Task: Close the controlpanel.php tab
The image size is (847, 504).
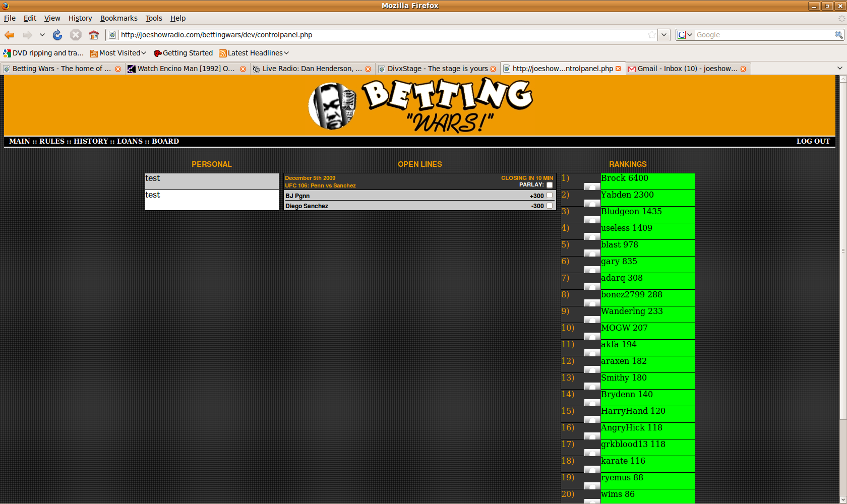Action: (618, 69)
